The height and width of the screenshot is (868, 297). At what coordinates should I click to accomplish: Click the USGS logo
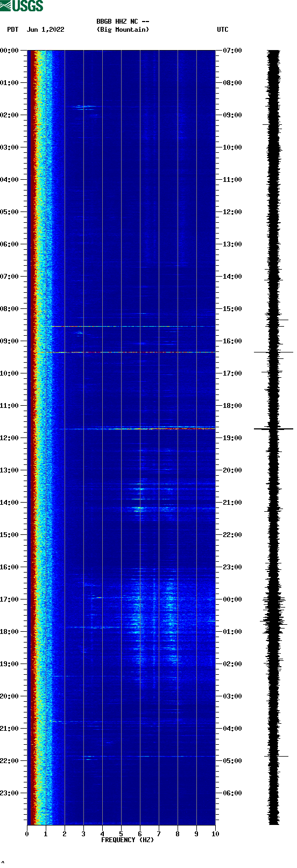click(22, 6)
